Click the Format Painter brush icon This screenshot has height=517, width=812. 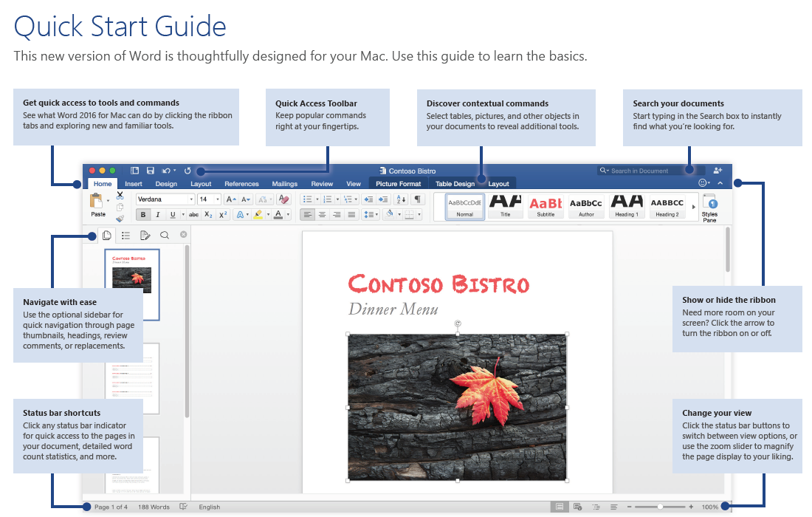click(x=120, y=219)
